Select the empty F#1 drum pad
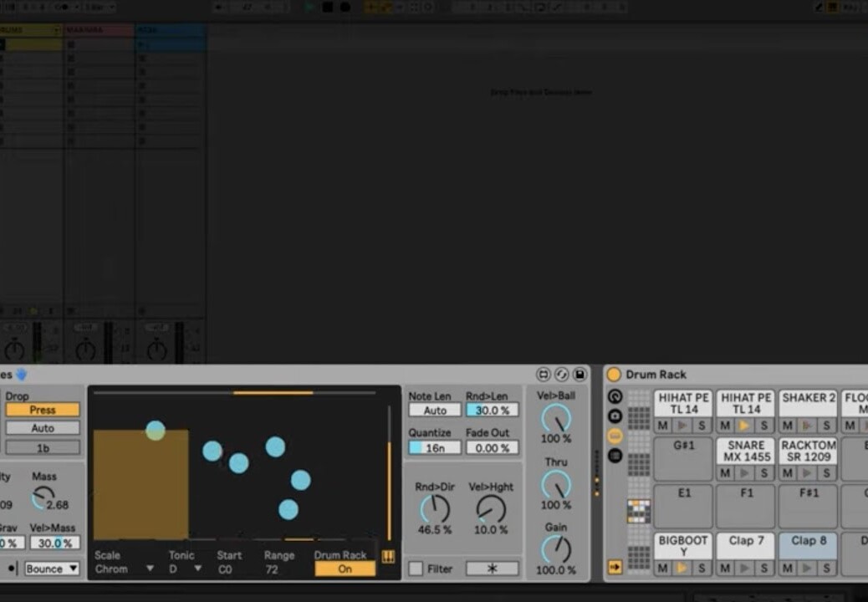The height and width of the screenshot is (602, 868). 809,506
